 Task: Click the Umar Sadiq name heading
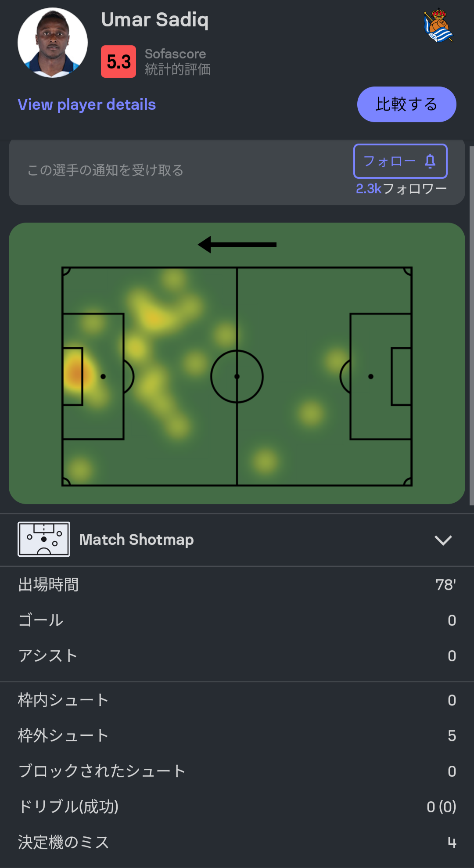155,20
